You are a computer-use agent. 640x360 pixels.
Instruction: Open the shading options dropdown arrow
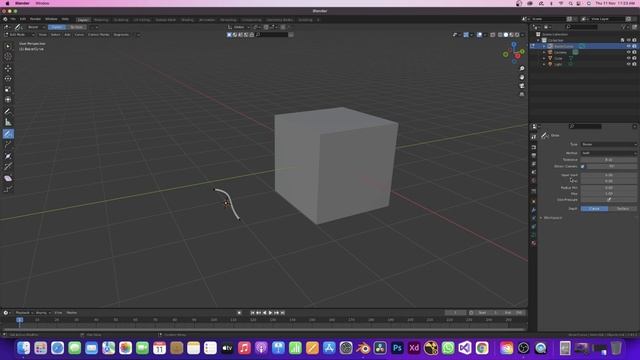[x=522, y=35]
